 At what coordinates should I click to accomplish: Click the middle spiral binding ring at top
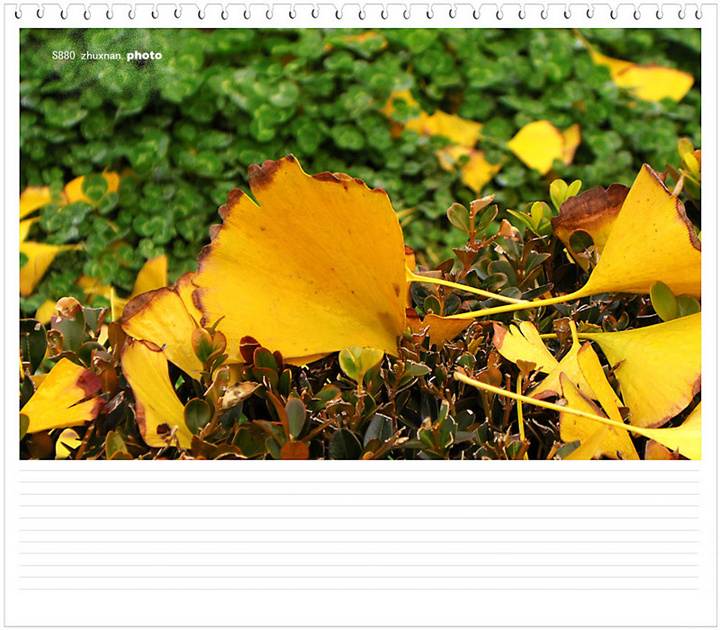point(360,13)
